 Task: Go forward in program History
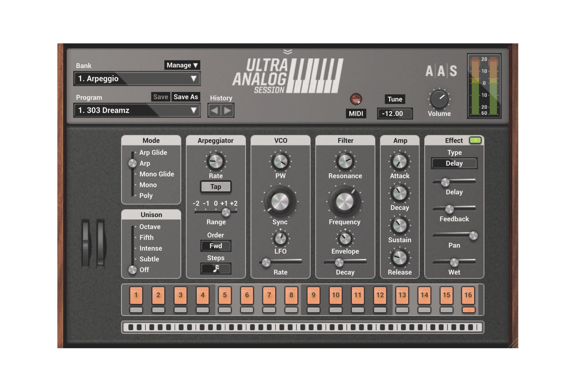228,111
